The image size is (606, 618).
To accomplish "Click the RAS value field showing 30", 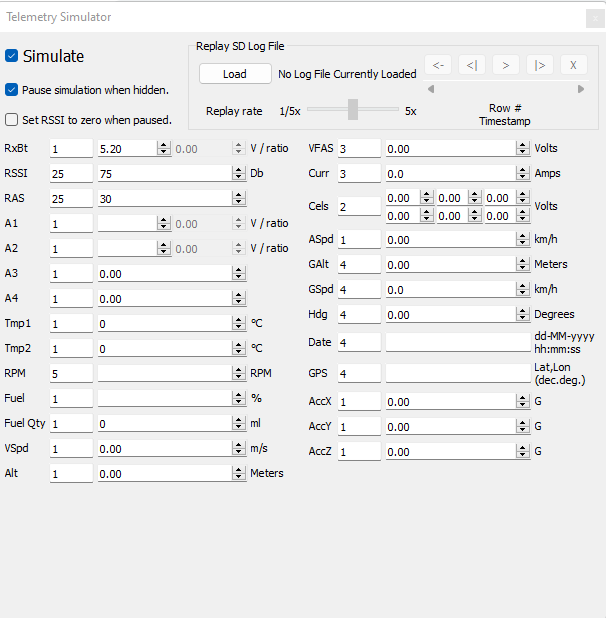I will click(165, 198).
